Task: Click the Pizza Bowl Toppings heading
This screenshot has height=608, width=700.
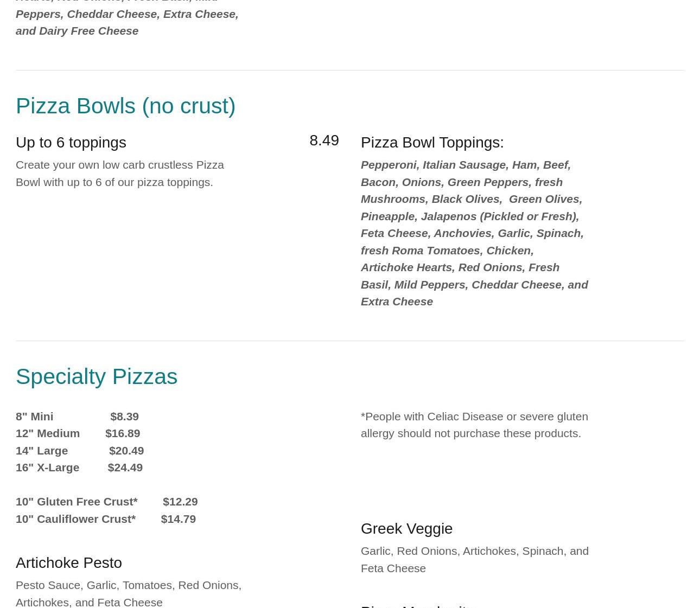Action: coord(432,142)
